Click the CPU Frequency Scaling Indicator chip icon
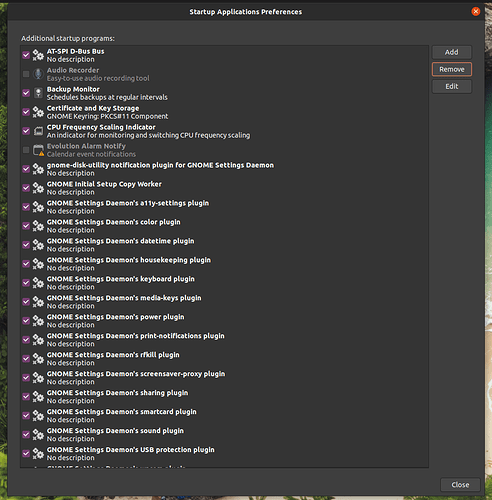Viewport: 492px width, 500px height. [38, 131]
